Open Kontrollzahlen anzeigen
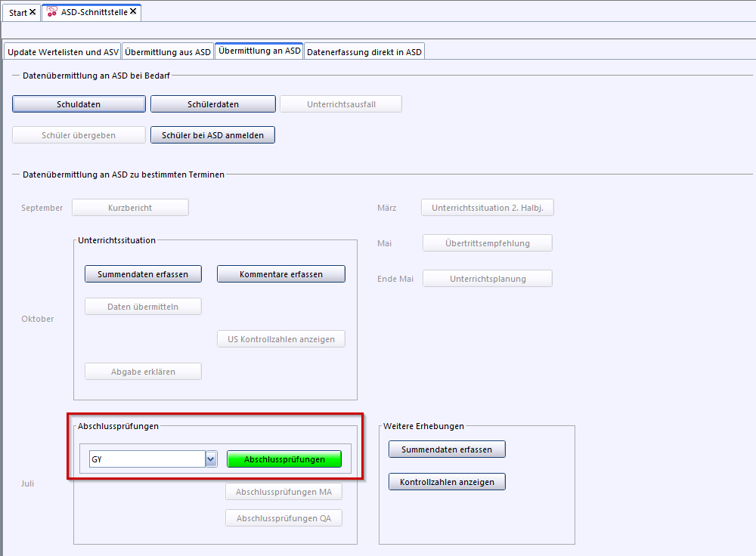The image size is (756, 556). (447, 482)
